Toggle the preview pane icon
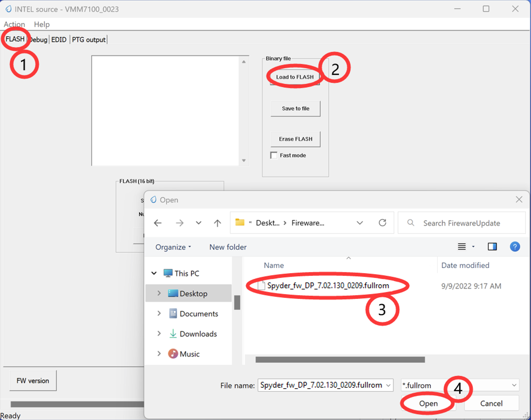The height and width of the screenshot is (420, 531). click(x=492, y=247)
